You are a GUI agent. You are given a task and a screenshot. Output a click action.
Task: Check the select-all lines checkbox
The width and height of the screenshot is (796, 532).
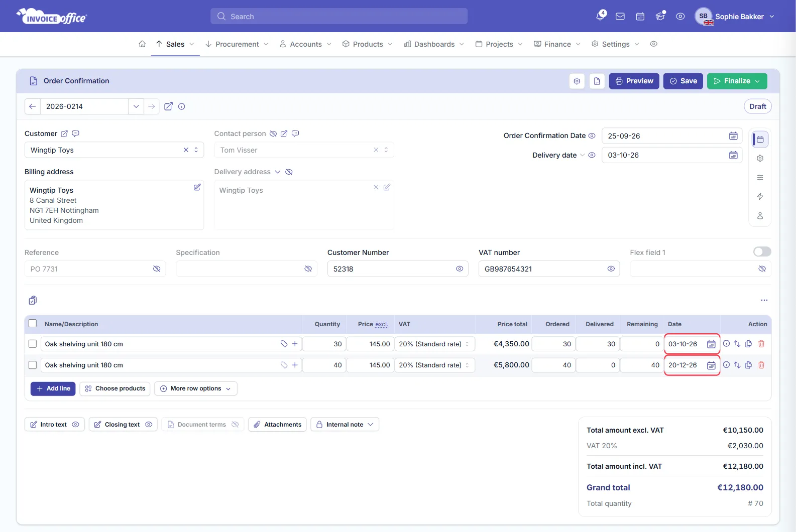coord(33,324)
